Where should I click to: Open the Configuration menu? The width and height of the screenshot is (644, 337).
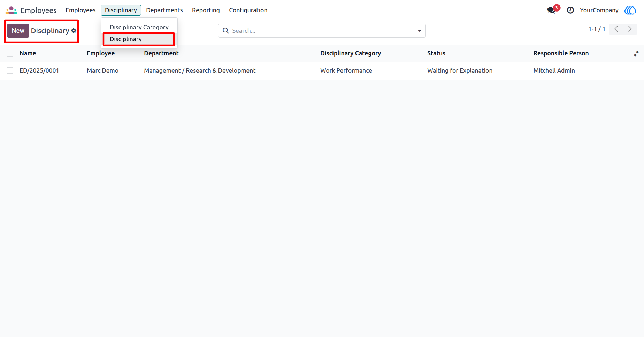(x=248, y=10)
